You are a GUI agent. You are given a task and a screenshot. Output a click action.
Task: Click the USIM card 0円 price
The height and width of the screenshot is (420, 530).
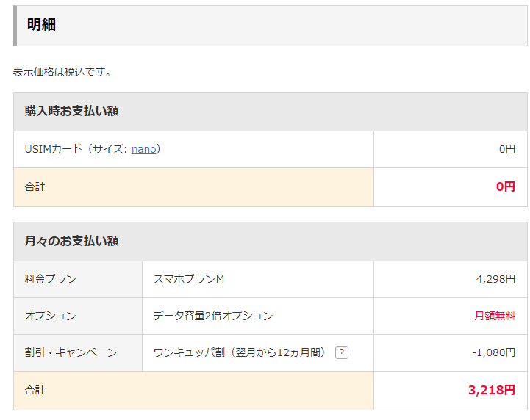507,149
